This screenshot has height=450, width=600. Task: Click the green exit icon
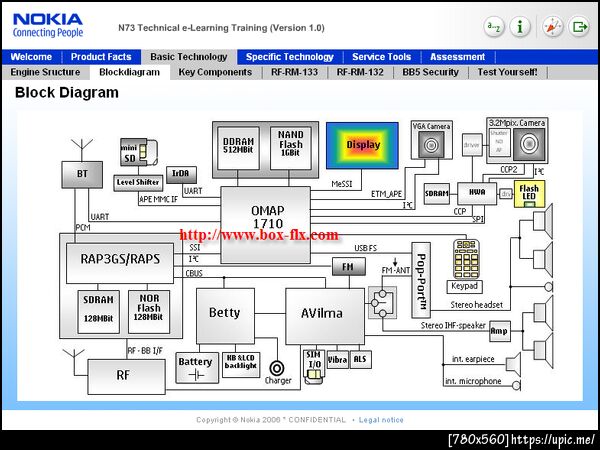[579, 27]
